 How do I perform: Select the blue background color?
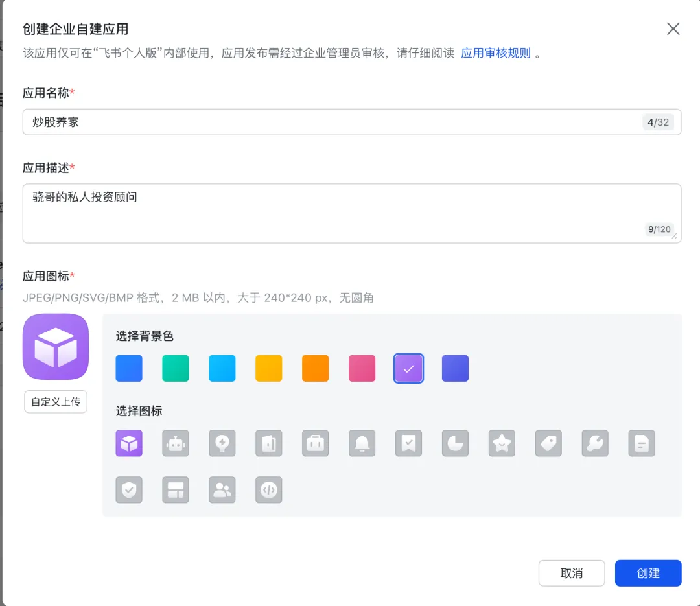(129, 369)
